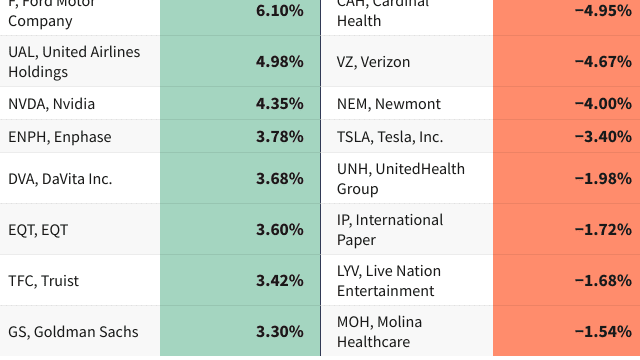Open NEM, Newmont stock entry
The image size is (640, 360).
pyautogui.click(x=389, y=104)
